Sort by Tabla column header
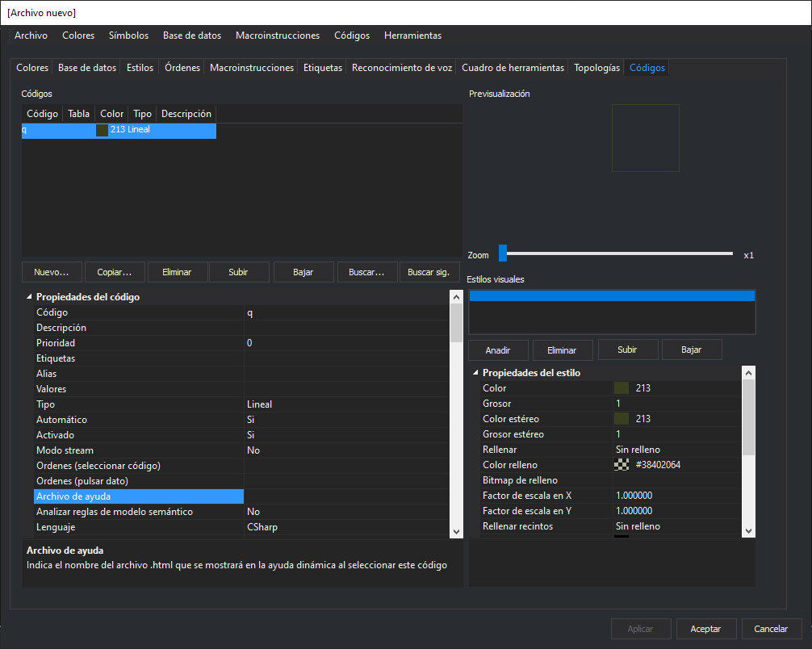812x649 pixels. pyautogui.click(x=79, y=114)
